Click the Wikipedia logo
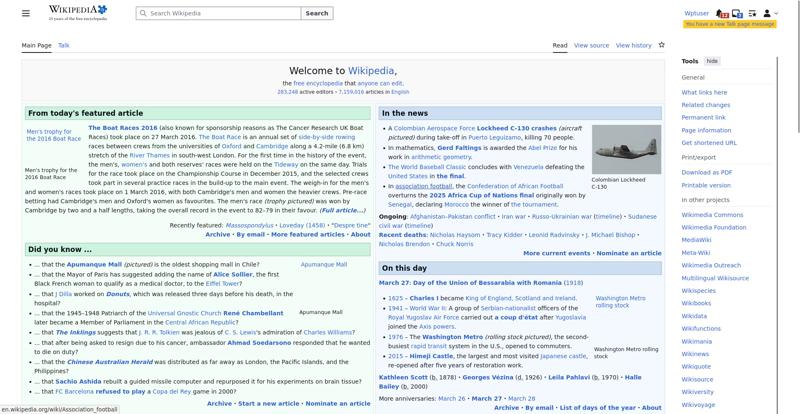This screenshot has width=800, height=414. [77, 13]
